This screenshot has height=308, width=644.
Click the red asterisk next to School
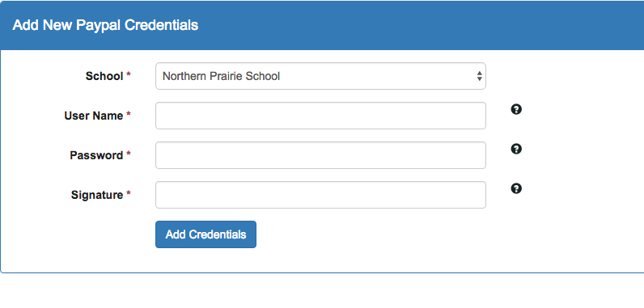tap(129, 75)
